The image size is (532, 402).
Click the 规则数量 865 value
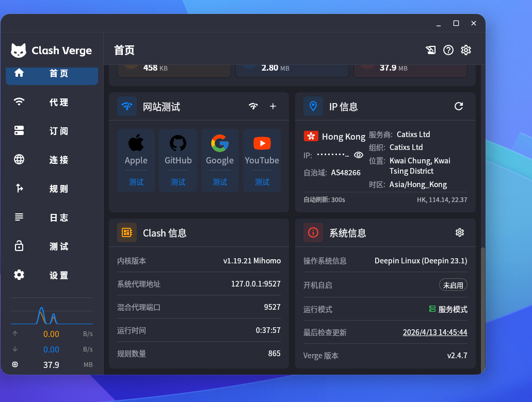(x=274, y=353)
